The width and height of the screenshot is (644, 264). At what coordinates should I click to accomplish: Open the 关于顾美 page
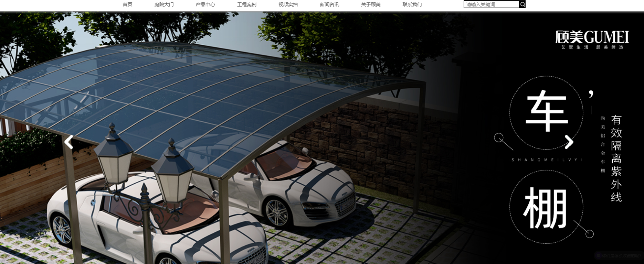click(x=371, y=4)
